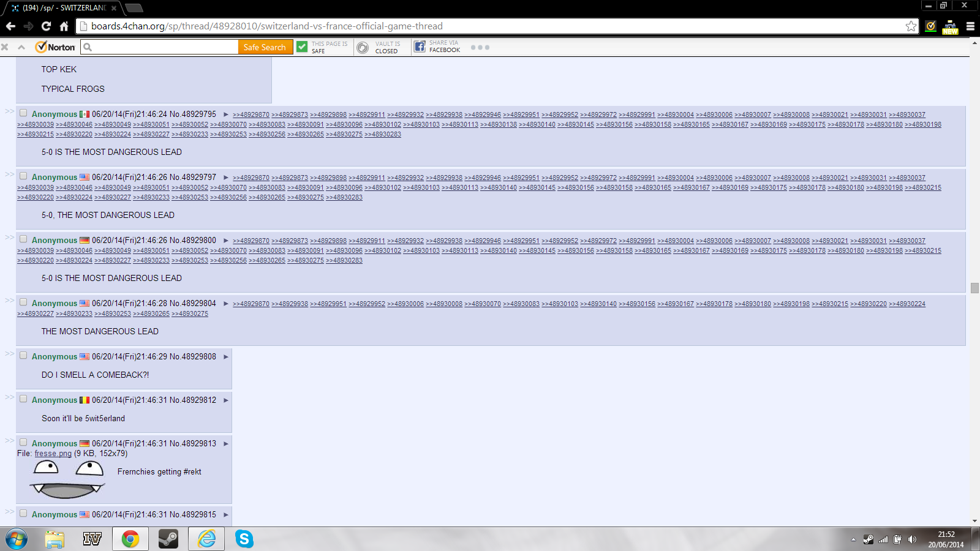This screenshot has width=980, height=551.
Task: Check the box on post No.48929813
Action: click(x=23, y=443)
